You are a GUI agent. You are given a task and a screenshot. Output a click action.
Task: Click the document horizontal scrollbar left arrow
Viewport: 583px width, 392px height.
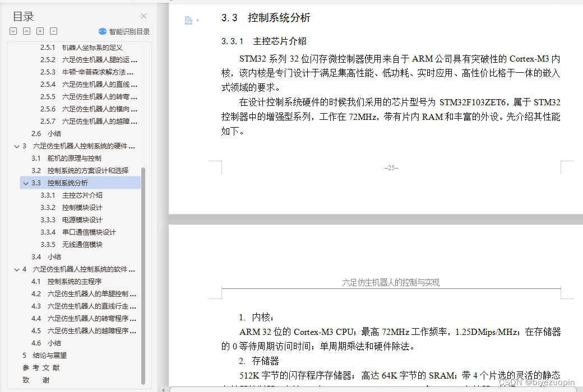pyautogui.click(x=163, y=390)
